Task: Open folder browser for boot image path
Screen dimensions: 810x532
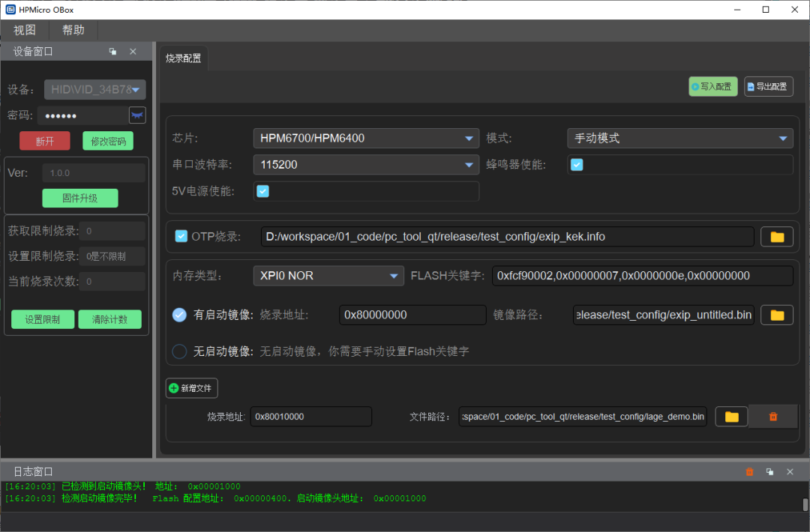Action: 777,315
